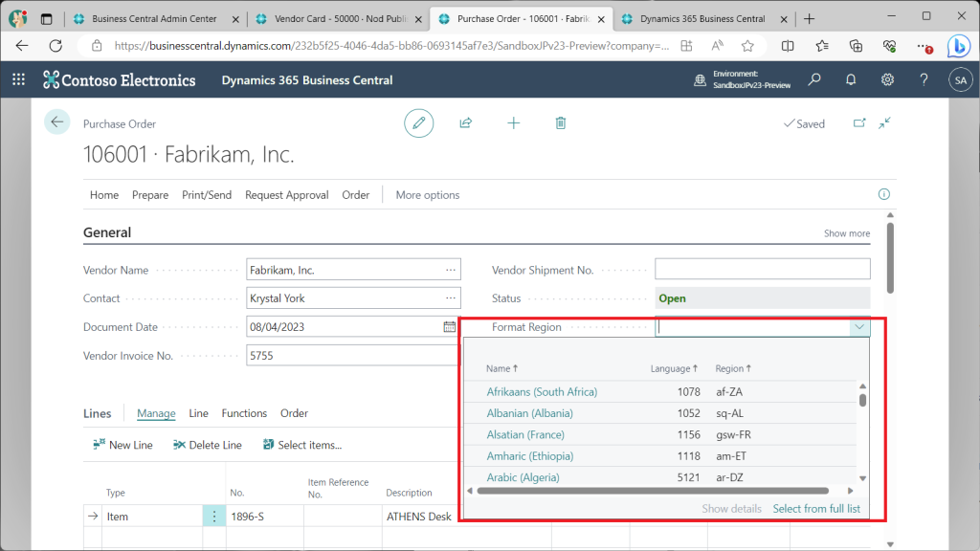Image resolution: width=980 pixels, height=551 pixels.
Task: Open the Home action menu
Action: pyautogui.click(x=104, y=195)
